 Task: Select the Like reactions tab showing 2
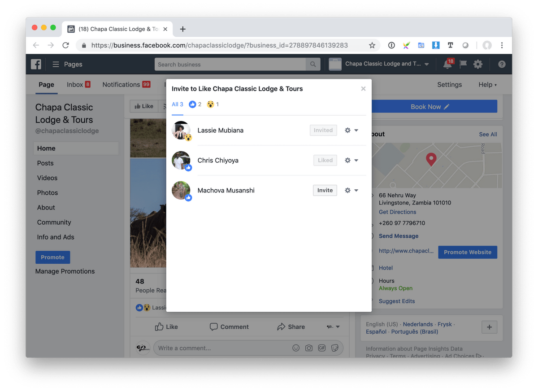[x=195, y=105]
